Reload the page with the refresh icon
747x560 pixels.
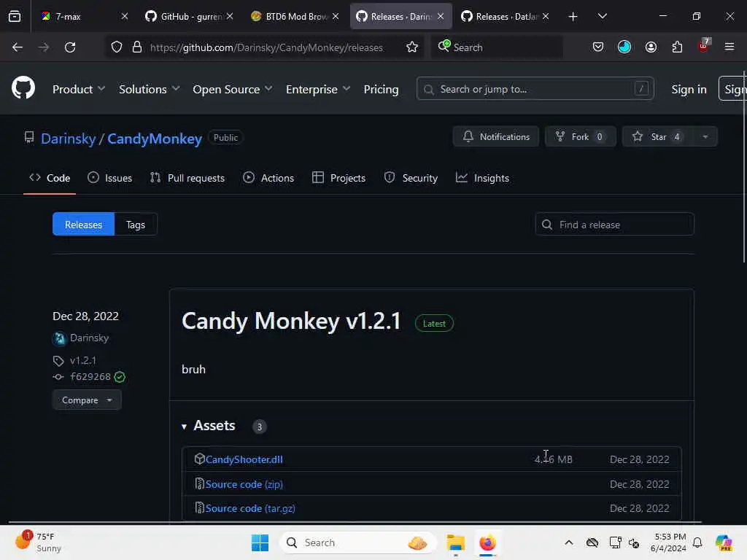tap(70, 47)
